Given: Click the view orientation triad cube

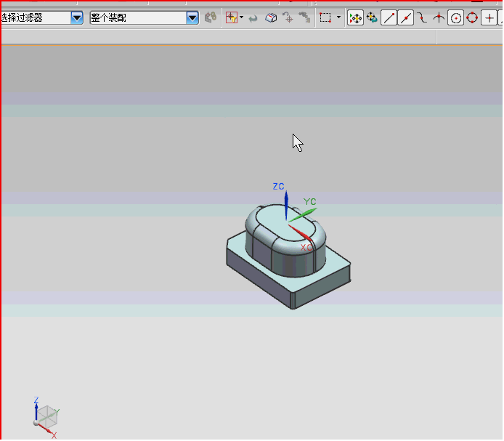Looking at the screenshot, I should coord(47,416).
